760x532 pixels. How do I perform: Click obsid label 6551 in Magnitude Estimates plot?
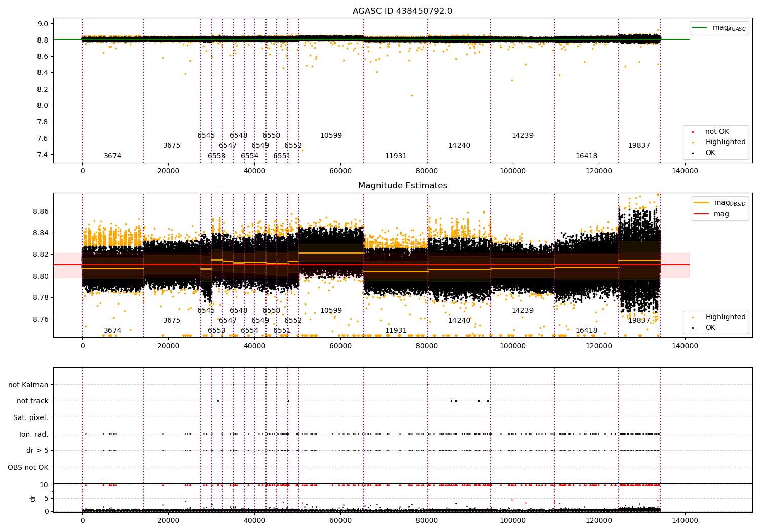[282, 331]
